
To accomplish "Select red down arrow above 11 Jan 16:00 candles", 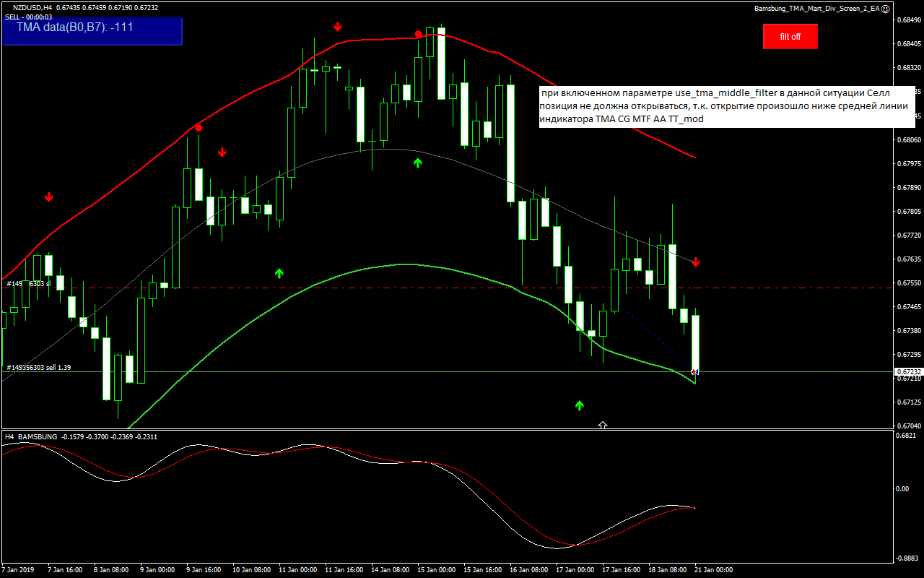I will click(337, 27).
